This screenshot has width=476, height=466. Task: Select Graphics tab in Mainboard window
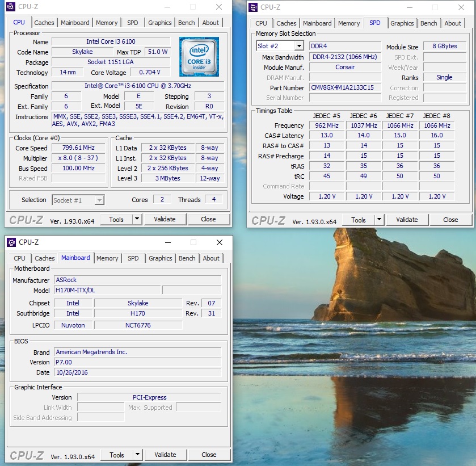click(161, 258)
